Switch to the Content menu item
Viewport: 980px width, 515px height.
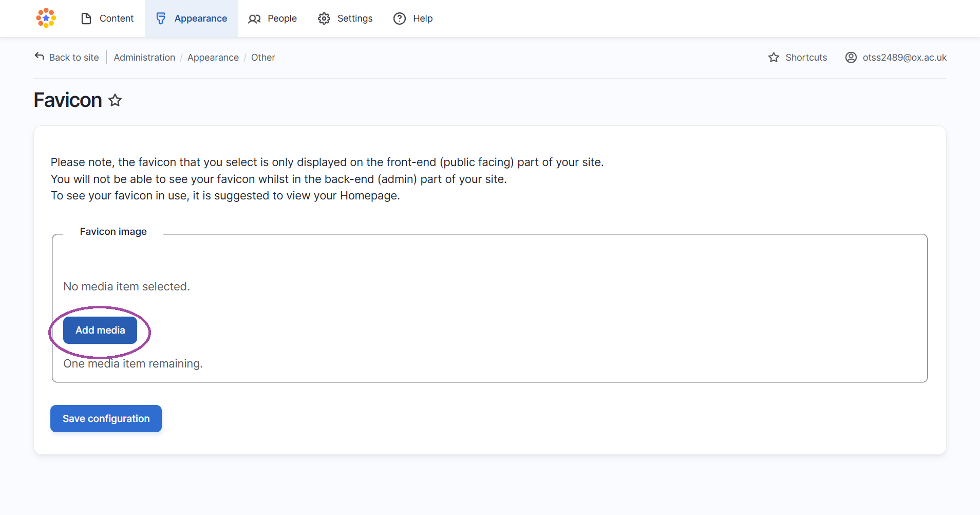pos(117,18)
